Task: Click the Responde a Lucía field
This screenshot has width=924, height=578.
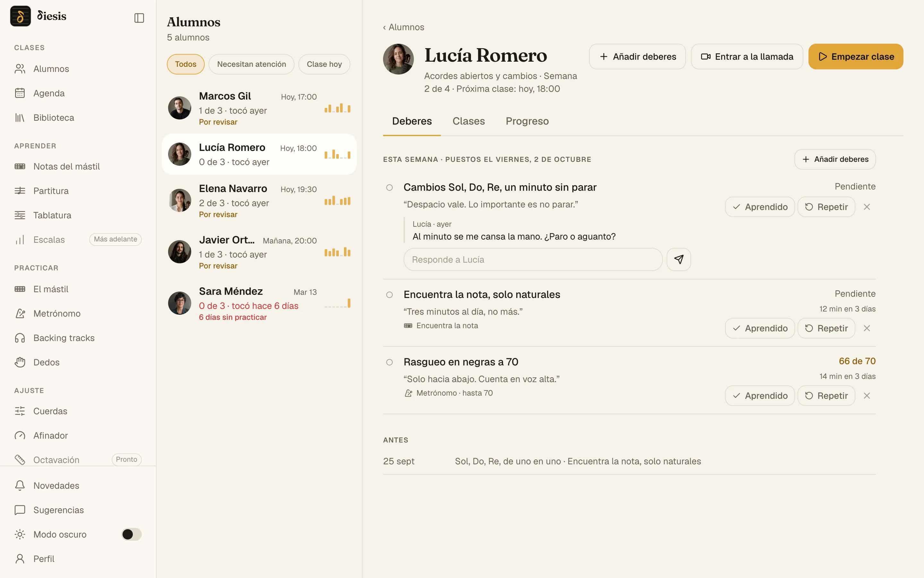Action: pyautogui.click(x=533, y=259)
